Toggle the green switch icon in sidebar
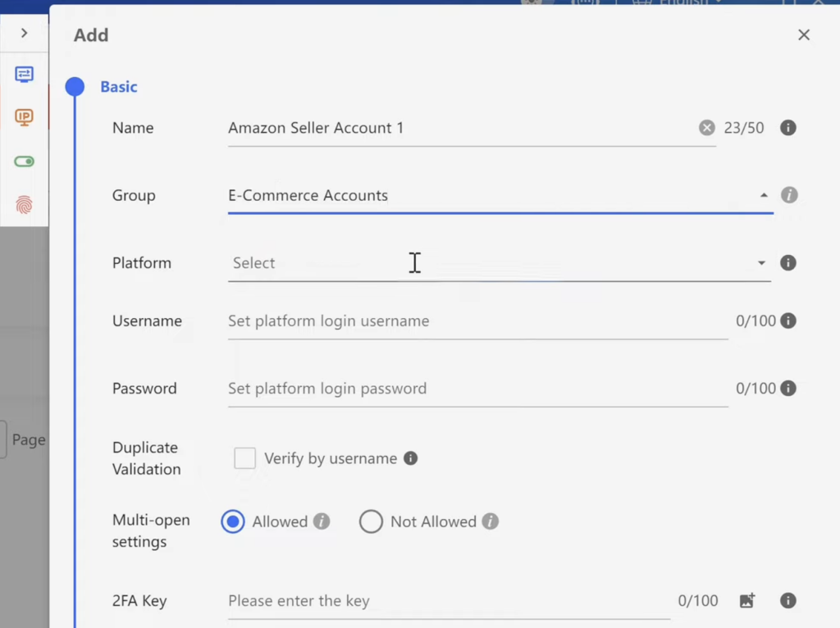 point(24,162)
